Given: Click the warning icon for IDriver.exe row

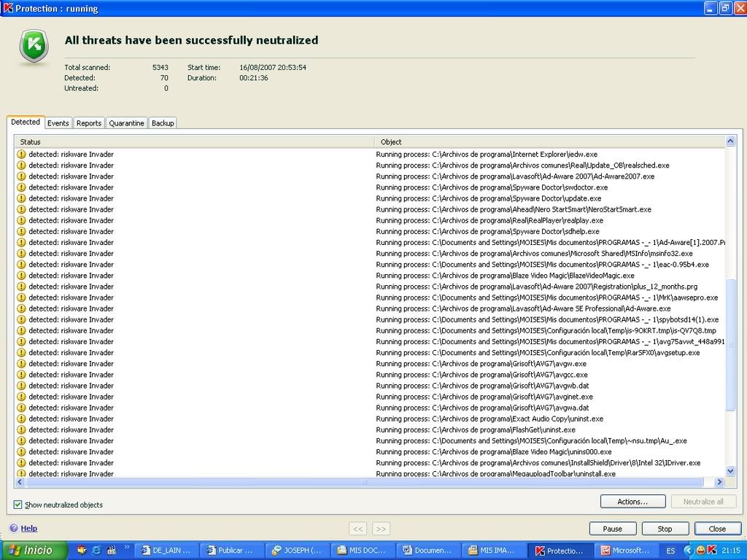Looking at the screenshot, I should tap(21, 463).
